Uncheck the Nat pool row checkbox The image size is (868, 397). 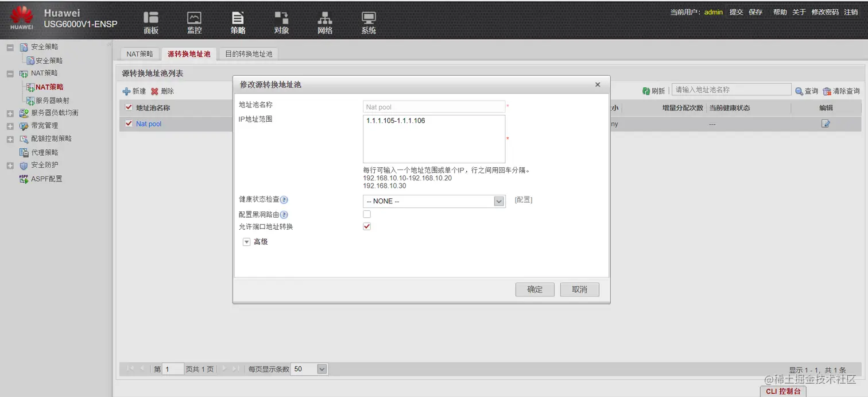click(128, 123)
